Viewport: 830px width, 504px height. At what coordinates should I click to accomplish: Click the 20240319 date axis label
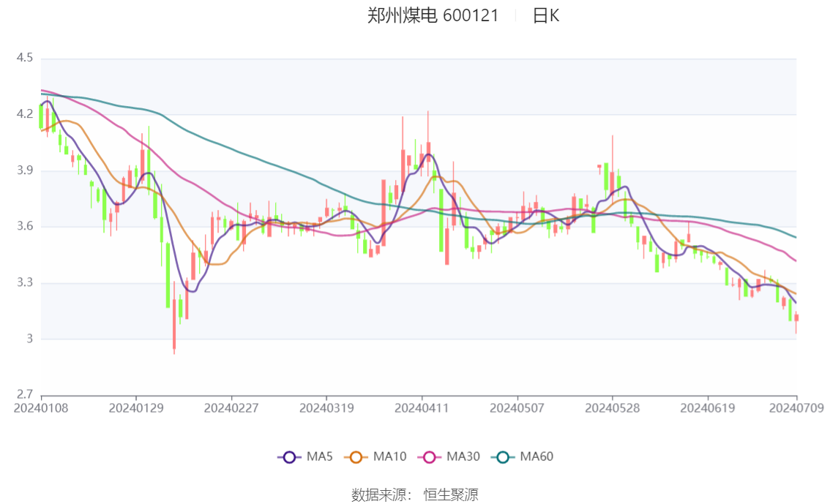pyautogui.click(x=326, y=408)
